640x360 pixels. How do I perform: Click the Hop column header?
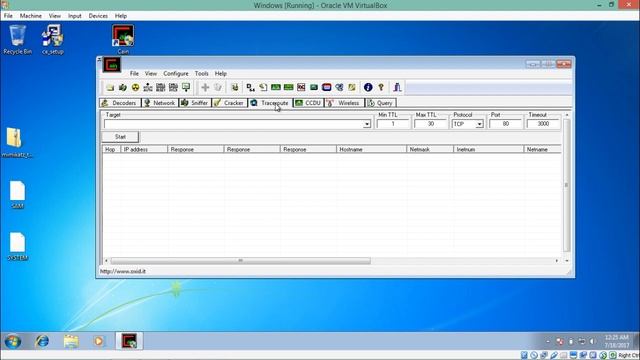pos(111,149)
